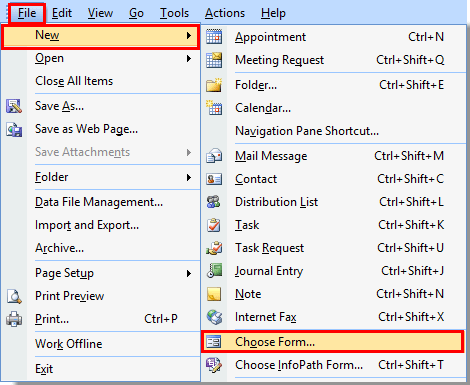The height and width of the screenshot is (385, 470).
Task: Click the Print printer icon
Action: point(14,319)
